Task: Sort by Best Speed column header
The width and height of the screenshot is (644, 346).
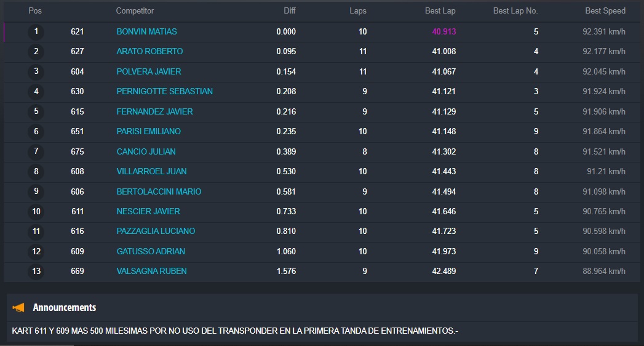Action: click(605, 11)
